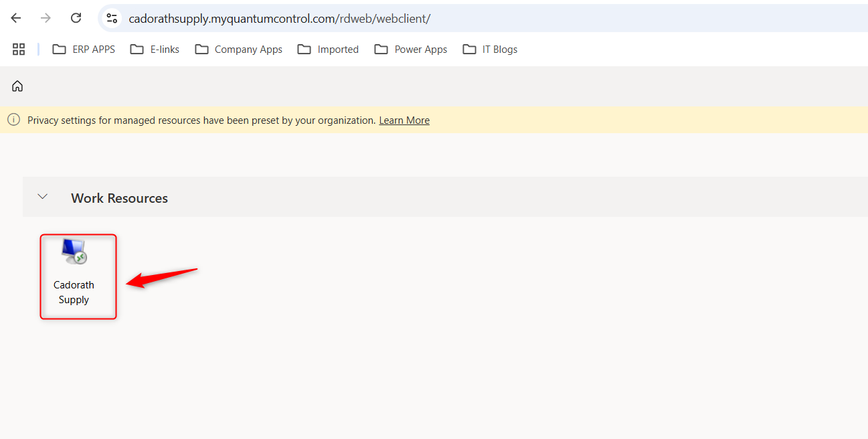
Task: Open the IT Blogs bookmark folder
Action: (490, 49)
